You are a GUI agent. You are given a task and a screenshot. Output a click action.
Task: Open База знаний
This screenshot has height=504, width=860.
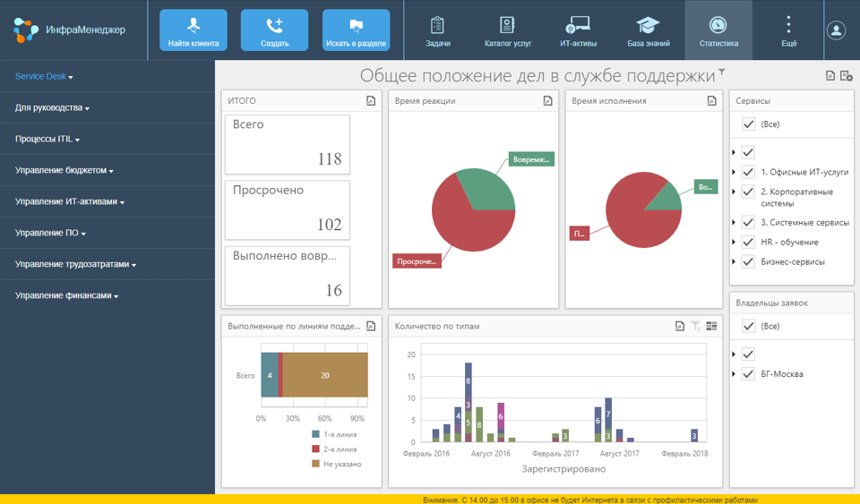coord(649,30)
